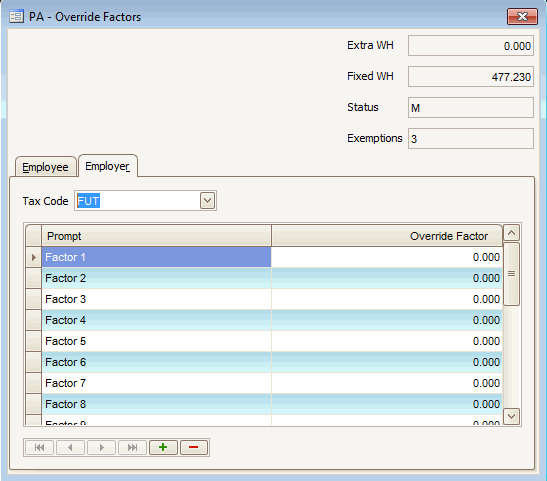Click the Status field containing M
Viewport: 547px width, 481px height.
point(471,107)
